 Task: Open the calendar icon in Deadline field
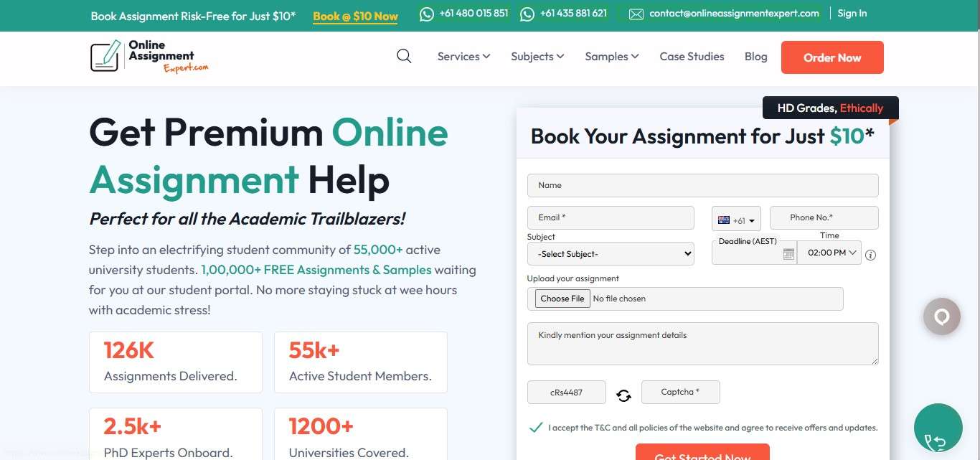[788, 254]
